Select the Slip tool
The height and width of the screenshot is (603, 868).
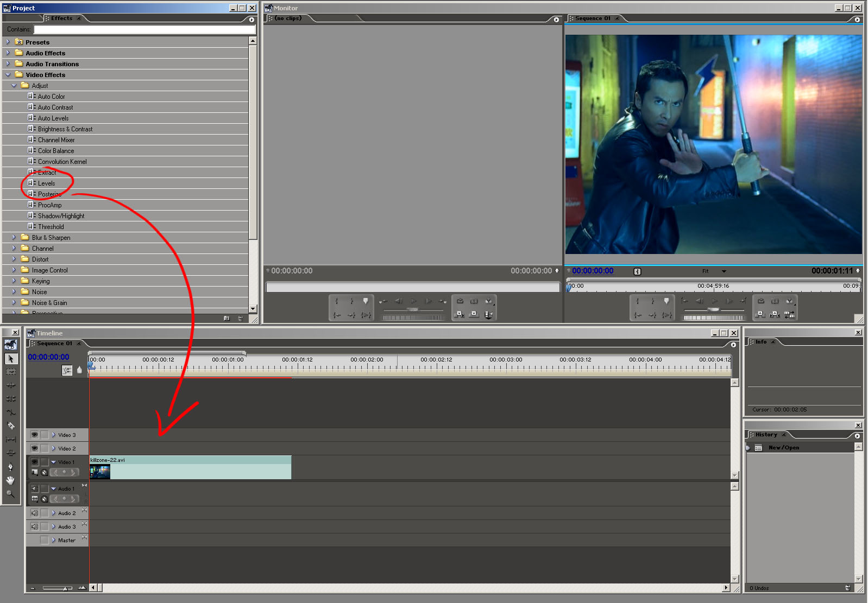[x=10, y=440]
